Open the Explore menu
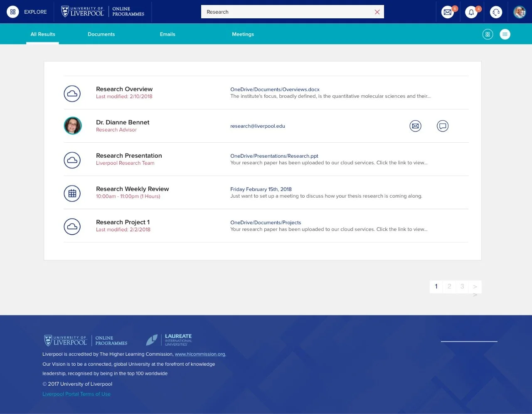The image size is (532, 414). click(x=13, y=12)
